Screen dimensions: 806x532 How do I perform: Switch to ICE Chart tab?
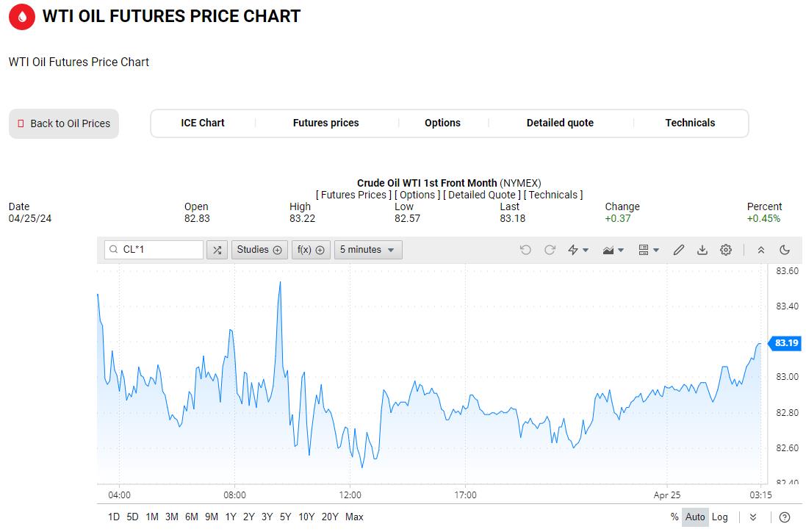[203, 123]
